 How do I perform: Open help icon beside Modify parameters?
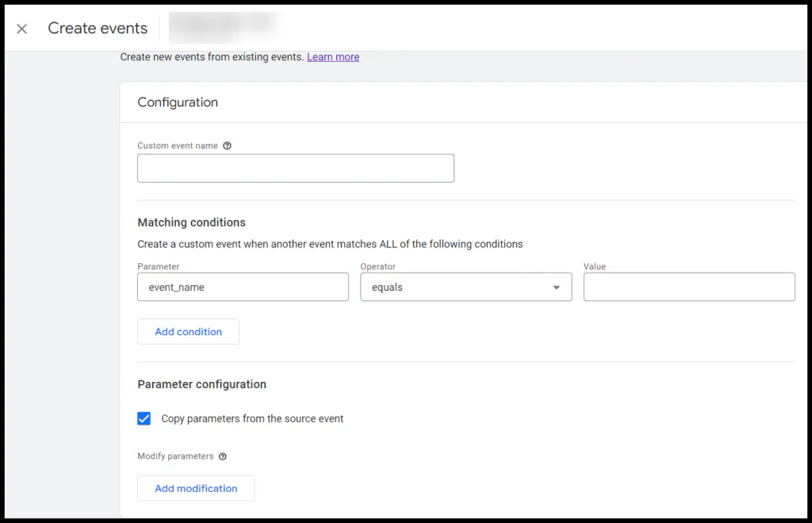tap(223, 456)
